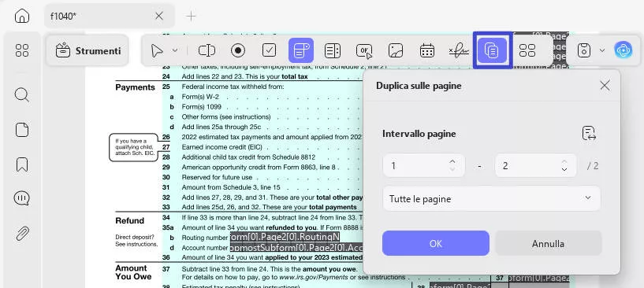Click the Annulla button
The width and height of the screenshot is (644, 288).
coord(549,243)
